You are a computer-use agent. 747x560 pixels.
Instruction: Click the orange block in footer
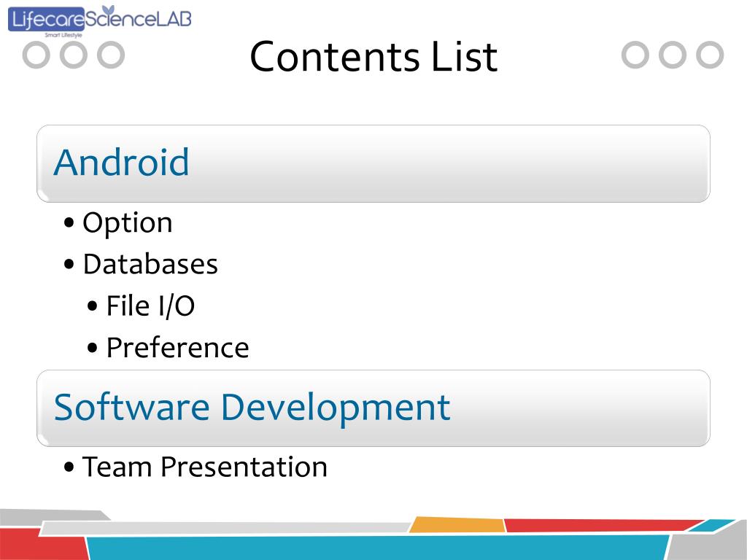(x=457, y=524)
